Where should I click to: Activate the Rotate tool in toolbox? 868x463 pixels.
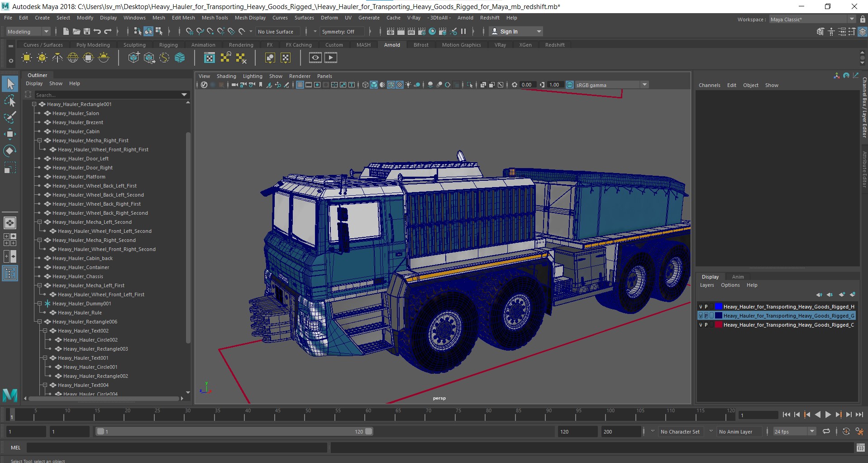[x=10, y=151]
